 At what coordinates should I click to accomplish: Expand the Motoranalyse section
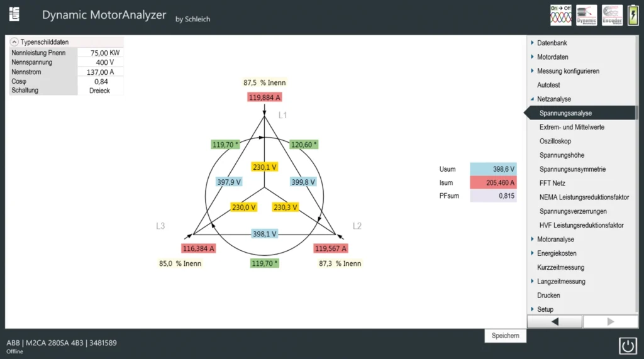[x=555, y=240]
